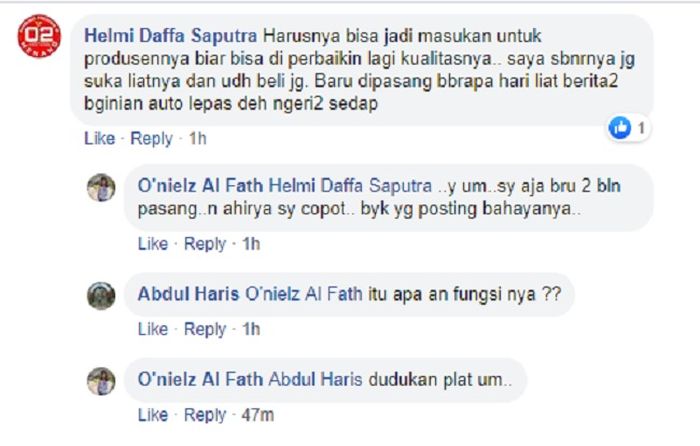Open tagged Abdul Haris mention in last reply

pyautogui.click(x=316, y=379)
